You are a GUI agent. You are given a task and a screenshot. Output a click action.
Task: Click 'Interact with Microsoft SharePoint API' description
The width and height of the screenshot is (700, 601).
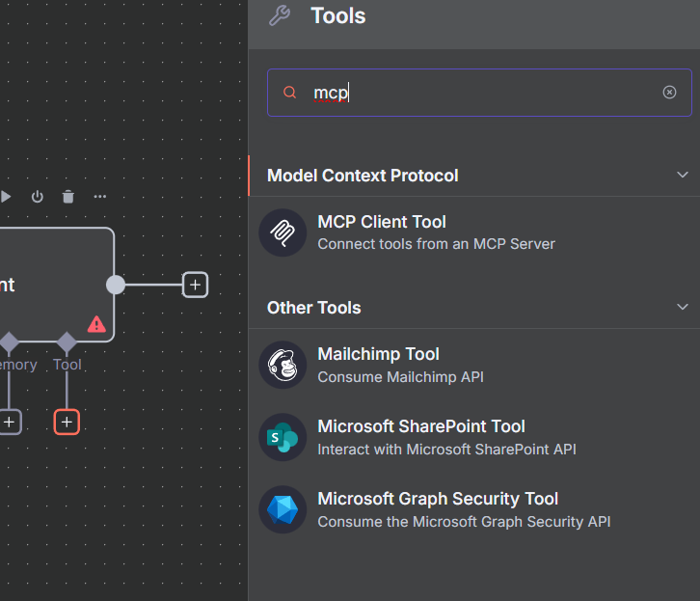pos(446,450)
